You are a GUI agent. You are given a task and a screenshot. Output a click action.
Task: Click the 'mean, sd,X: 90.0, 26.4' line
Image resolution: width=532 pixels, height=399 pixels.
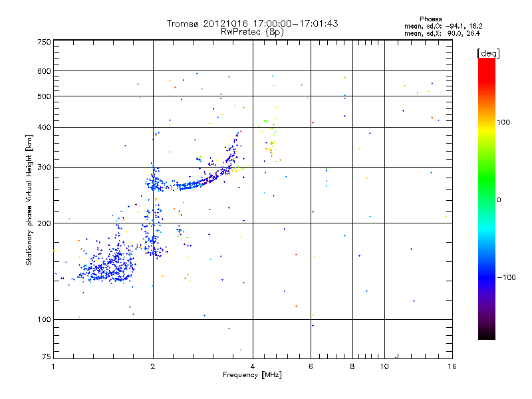point(442,33)
